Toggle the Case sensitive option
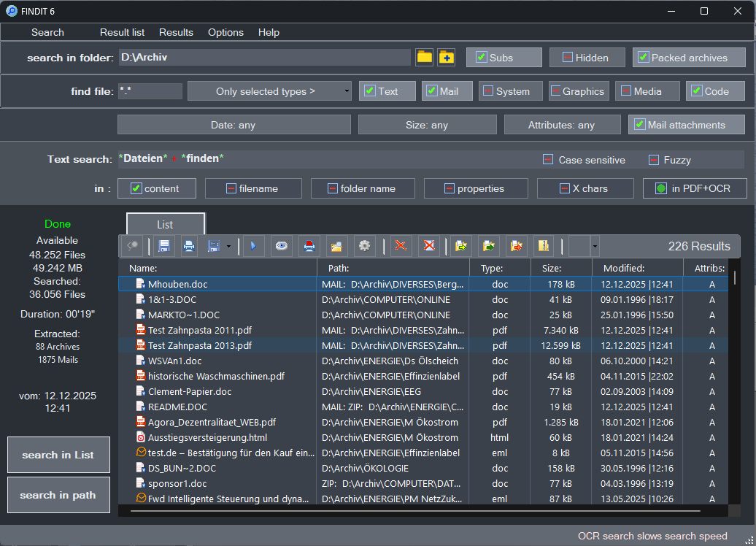Image resolution: width=756 pixels, height=546 pixels. tap(548, 160)
